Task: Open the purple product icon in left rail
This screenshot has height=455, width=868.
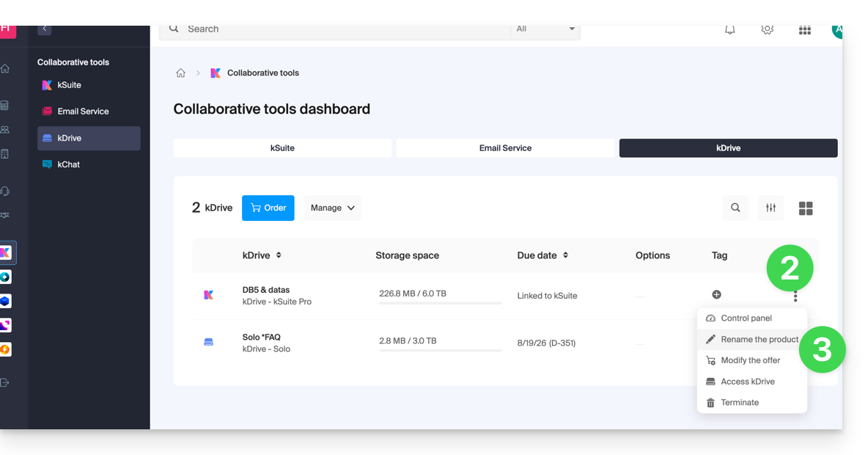Action: pyautogui.click(x=5, y=325)
